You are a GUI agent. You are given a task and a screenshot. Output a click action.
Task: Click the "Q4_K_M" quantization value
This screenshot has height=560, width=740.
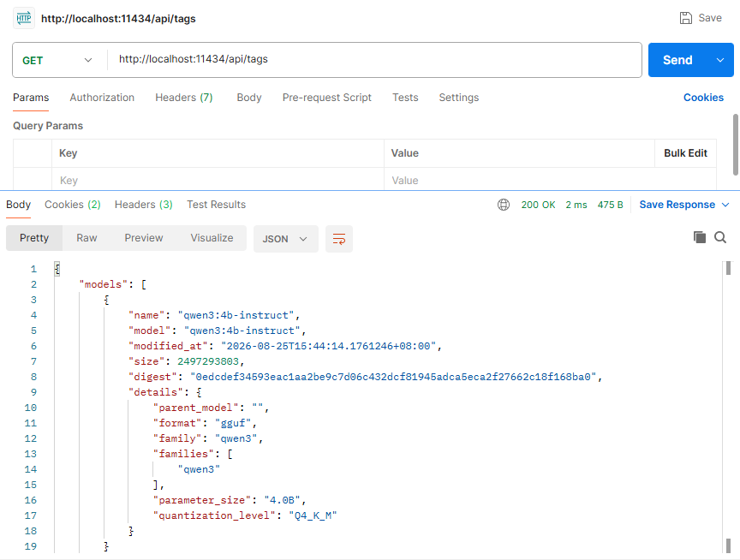(313, 515)
